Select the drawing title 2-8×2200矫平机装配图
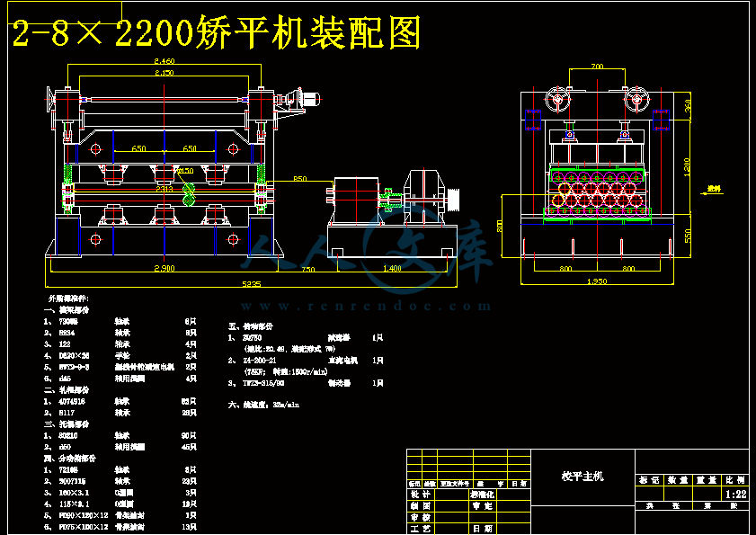This screenshot has height=535, width=756. 215,33
